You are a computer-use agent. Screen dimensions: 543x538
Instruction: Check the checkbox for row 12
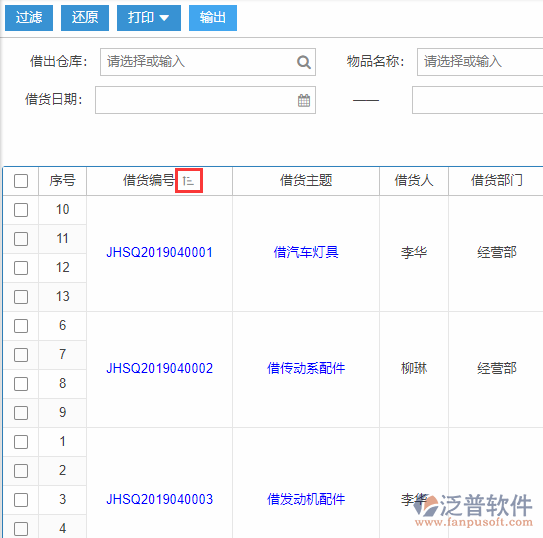pos(21,268)
